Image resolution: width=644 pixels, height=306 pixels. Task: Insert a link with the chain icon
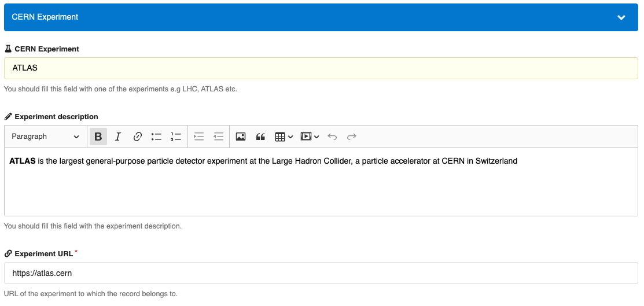(138, 137)
